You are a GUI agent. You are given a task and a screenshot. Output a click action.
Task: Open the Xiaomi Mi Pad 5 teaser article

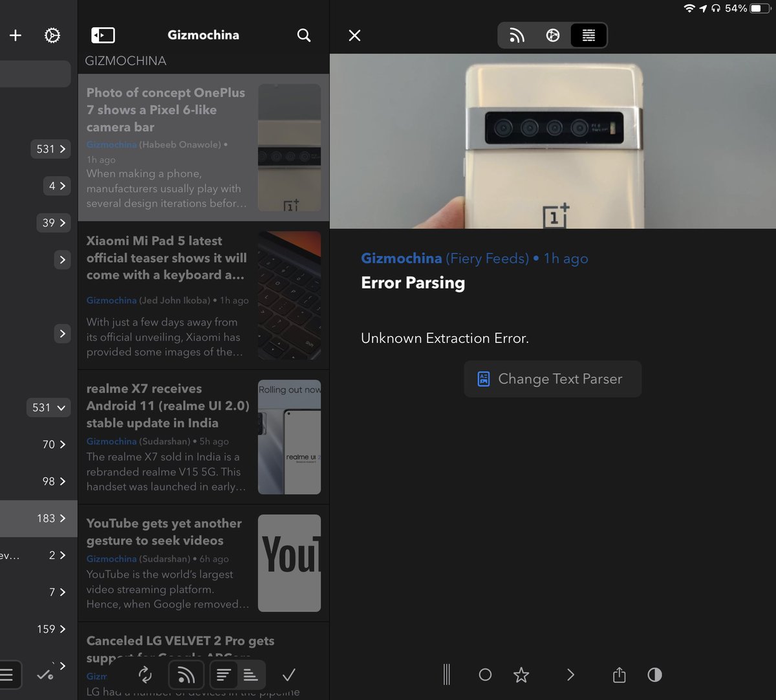click(x=204, y=296)
